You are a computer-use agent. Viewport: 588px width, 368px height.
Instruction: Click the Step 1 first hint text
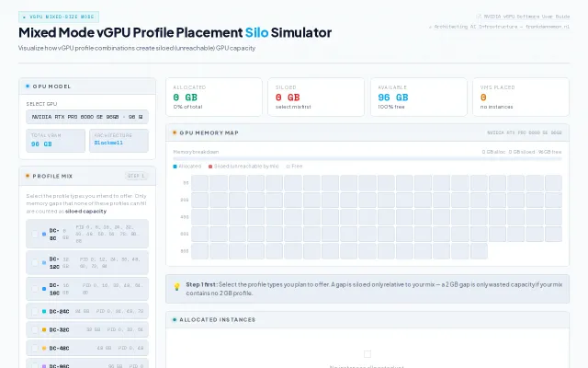[374, 289]
